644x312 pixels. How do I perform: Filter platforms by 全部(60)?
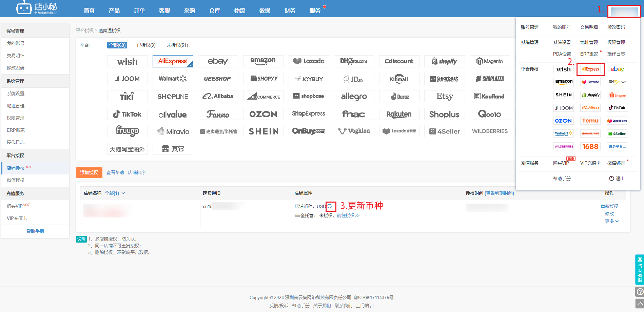point(117,45)
